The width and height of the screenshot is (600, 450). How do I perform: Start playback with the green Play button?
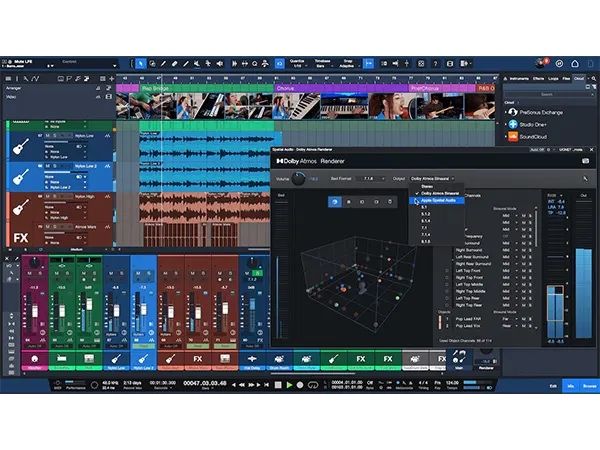click(x=289, y=385)
